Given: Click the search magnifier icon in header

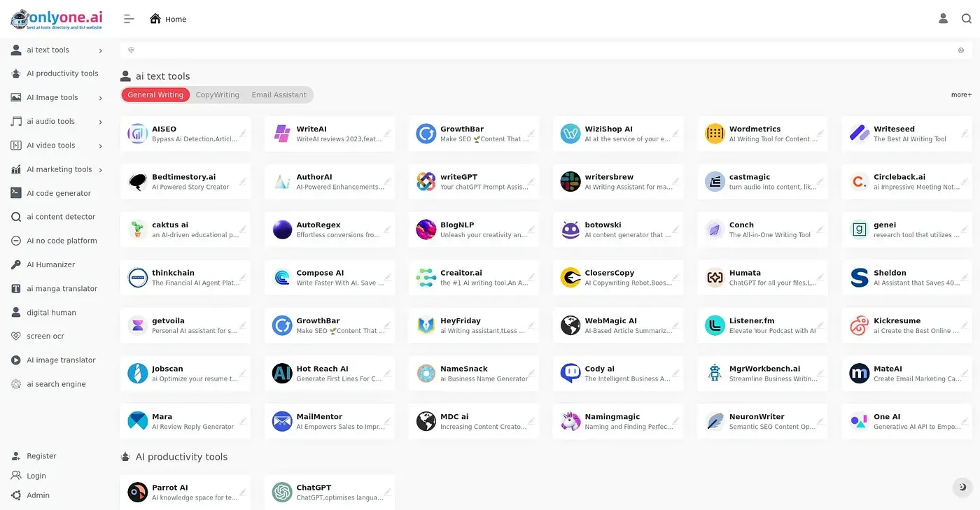Looking at the screenshot, I should click(966, 19).
